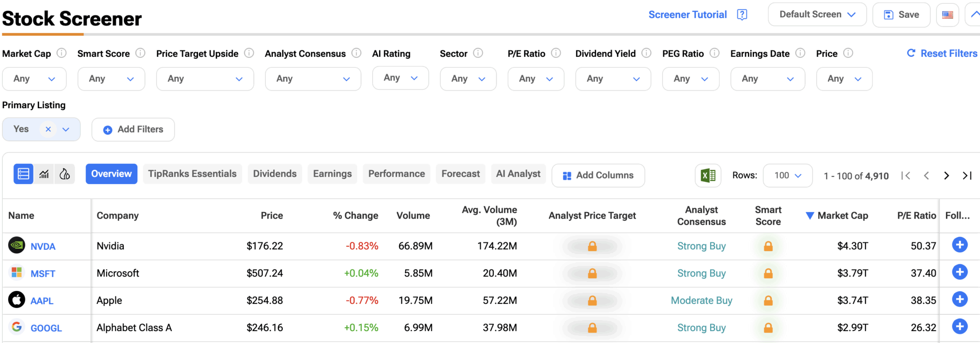Go to the next results page
The width and height of the screenshot is (980, 343).
coord(946,176)
